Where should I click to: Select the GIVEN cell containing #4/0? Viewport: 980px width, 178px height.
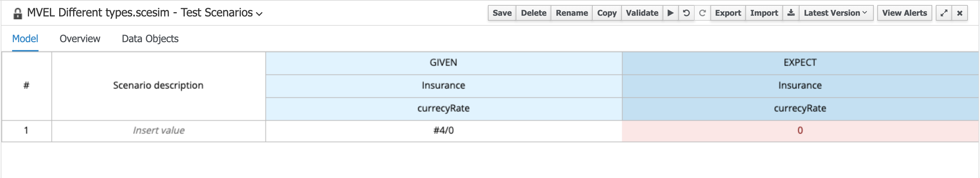click(x=443, y=130)
